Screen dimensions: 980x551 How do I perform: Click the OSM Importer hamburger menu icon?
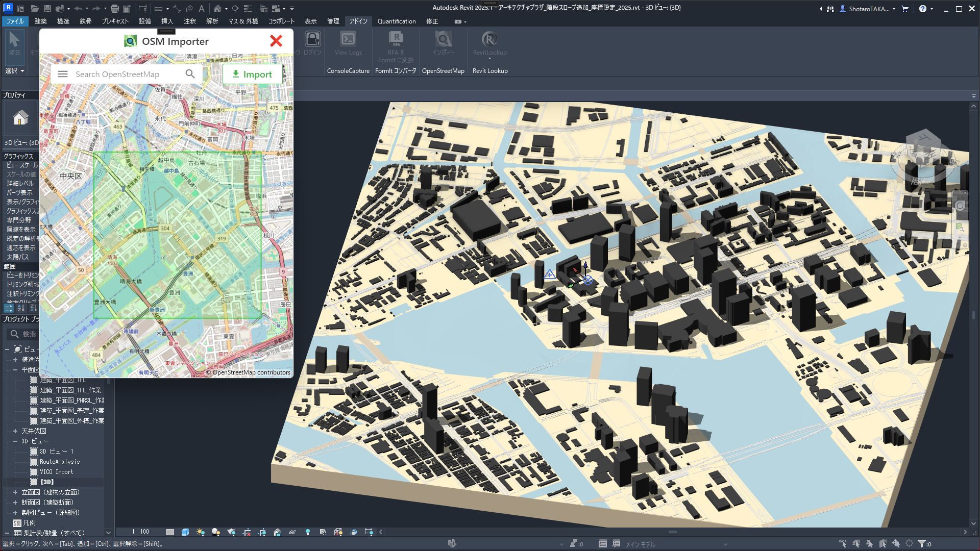63,74
